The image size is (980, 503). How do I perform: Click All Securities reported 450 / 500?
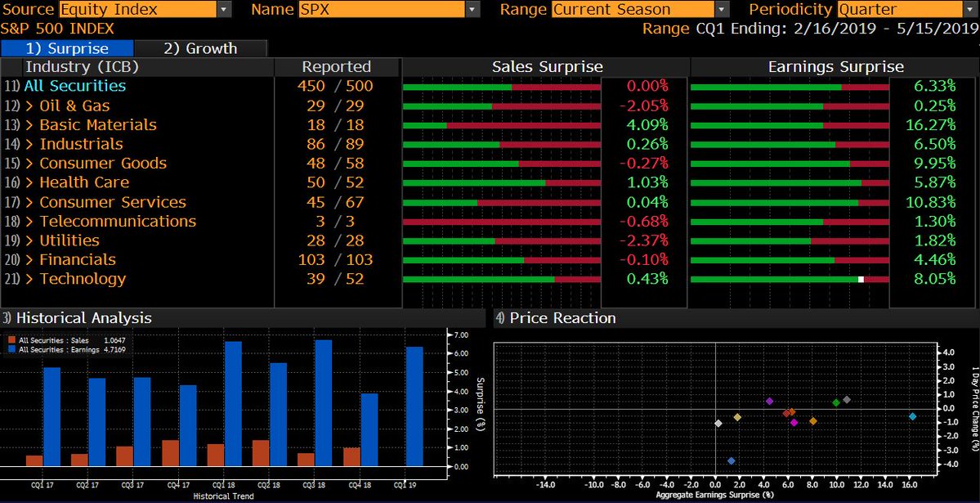[x=335, y=86]
